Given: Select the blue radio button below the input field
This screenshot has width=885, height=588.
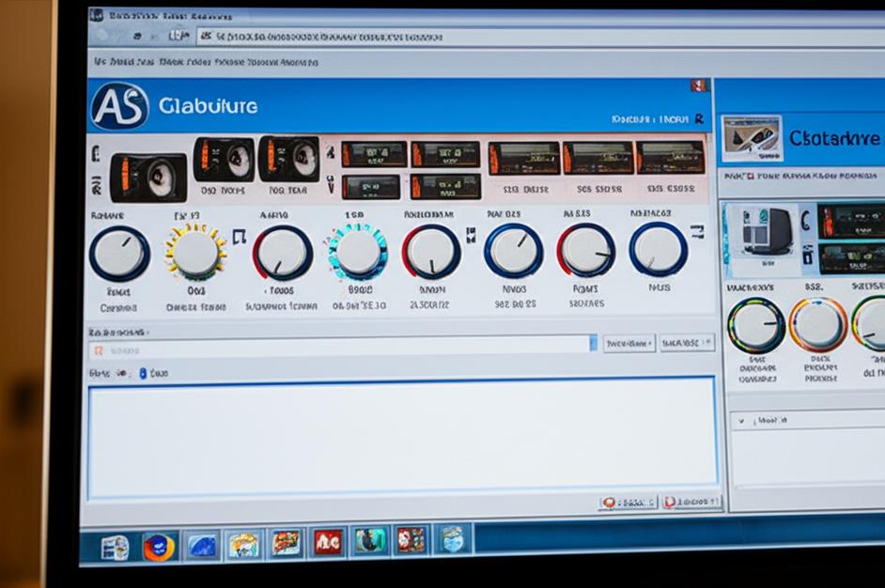Looking at the screenshot, I should click(x=143, y=373).
